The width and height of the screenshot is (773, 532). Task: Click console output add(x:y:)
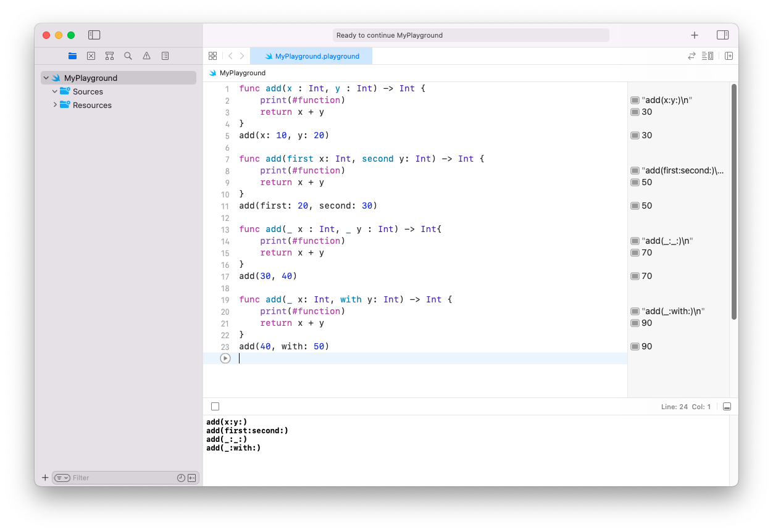[x=227, y=422]
